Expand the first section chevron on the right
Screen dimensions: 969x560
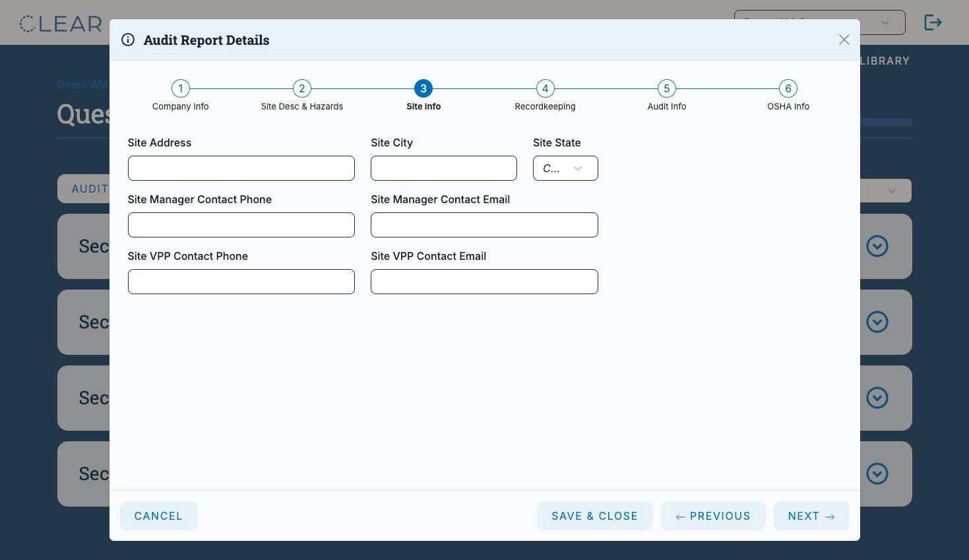[x=877, y=246]
